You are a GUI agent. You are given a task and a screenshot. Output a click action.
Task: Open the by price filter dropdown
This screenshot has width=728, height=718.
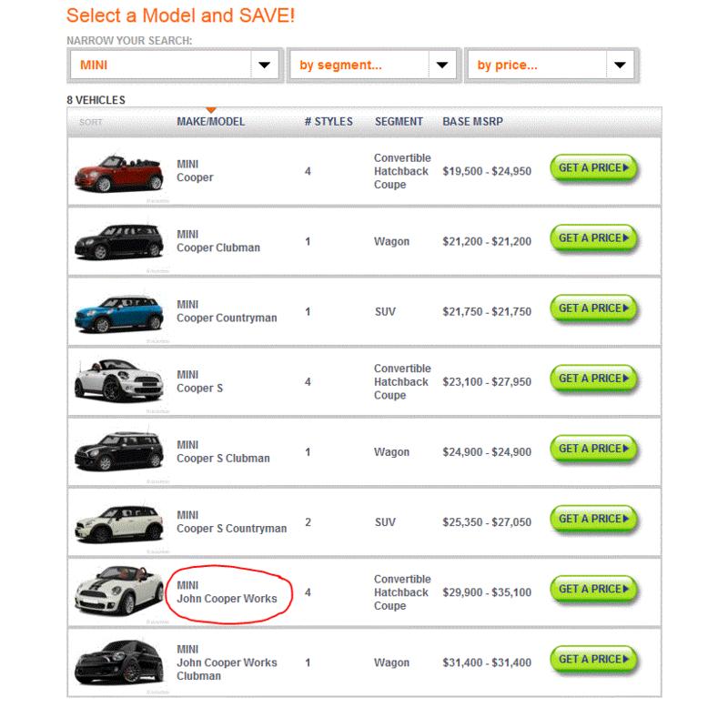click(x=551, y=65)
